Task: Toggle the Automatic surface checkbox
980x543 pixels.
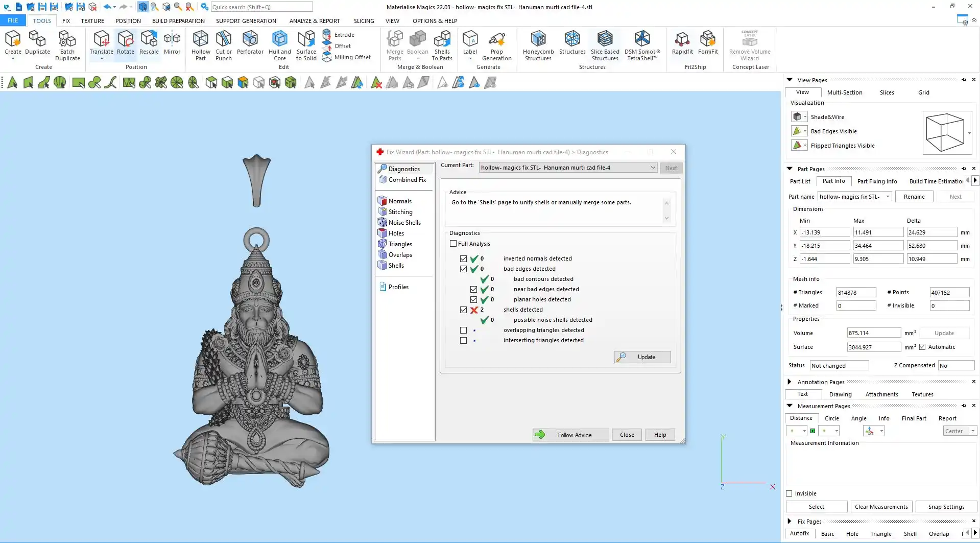Action: [x=922, y=347]
